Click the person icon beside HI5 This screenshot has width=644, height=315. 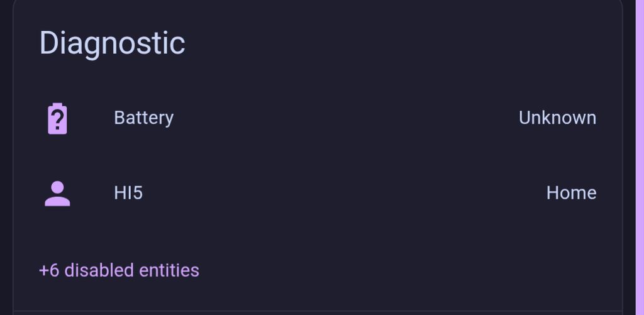57,193
